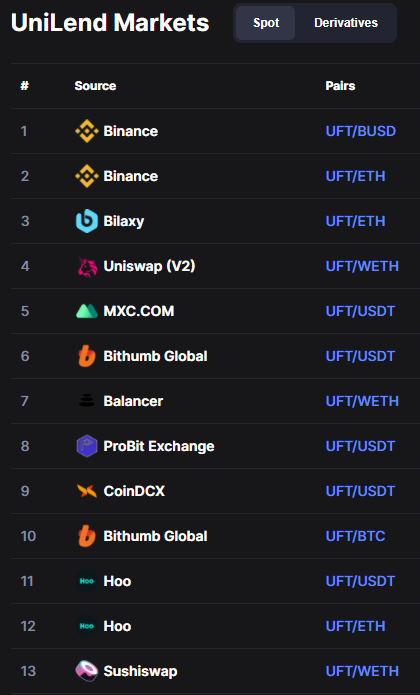Click the Bilaxy logo icon
This screenshot has width=420, height=695.
click(86, 221)
